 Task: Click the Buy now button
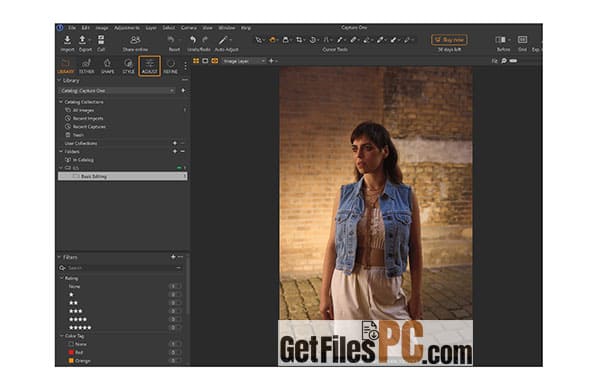click(x=449, y=40)
